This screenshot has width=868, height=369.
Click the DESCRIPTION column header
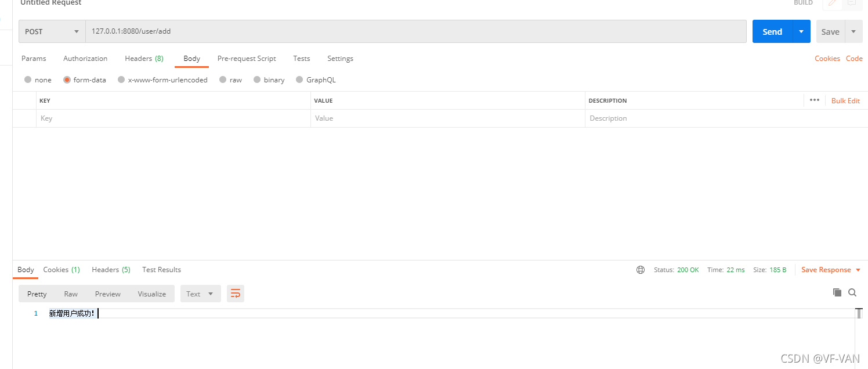pos(607,100)
